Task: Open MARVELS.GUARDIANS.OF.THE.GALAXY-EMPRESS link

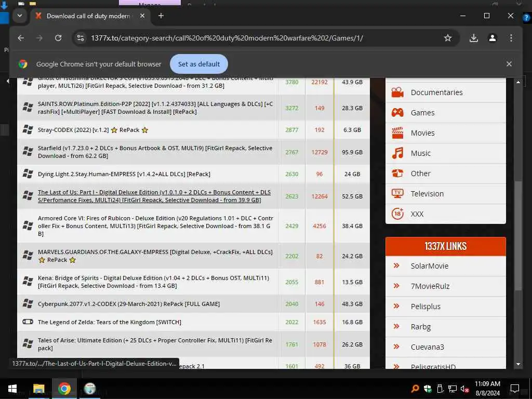Action: (x=155, y=256)
